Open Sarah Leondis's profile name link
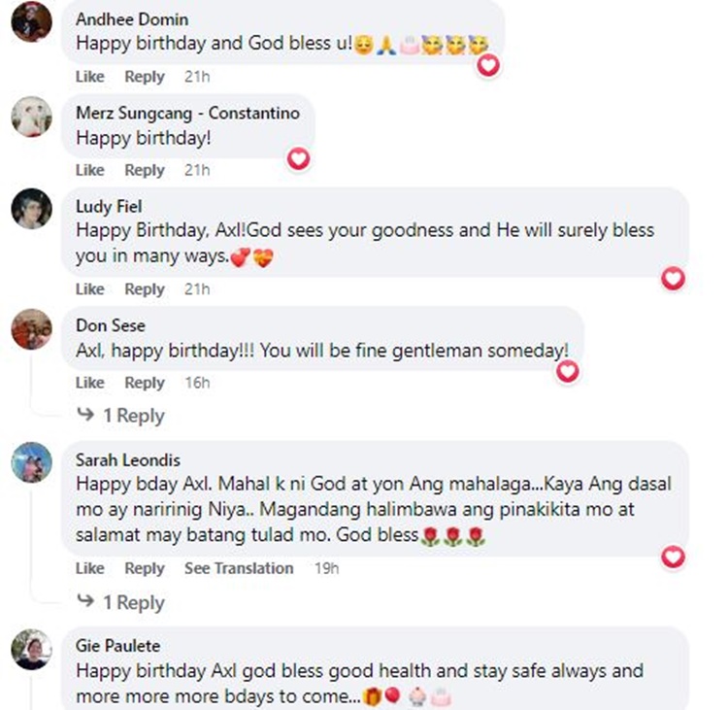The height and width of the screenshot is (710, 728). (127, 459)
